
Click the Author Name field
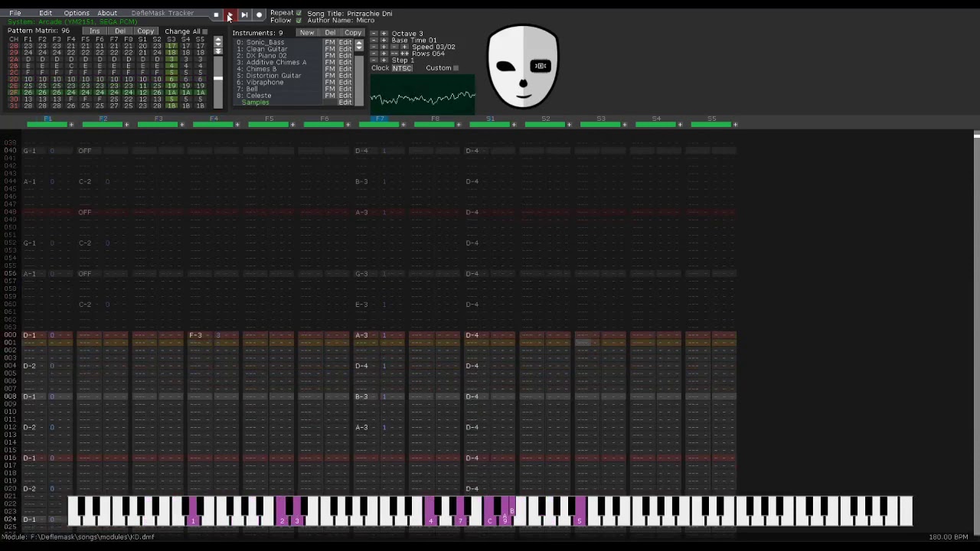pos(341,20)
